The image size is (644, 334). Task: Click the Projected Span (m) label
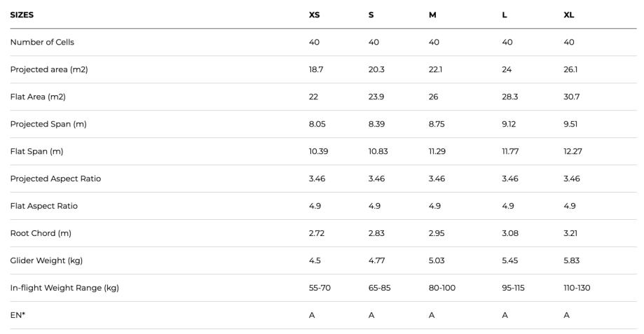(x=48, y=124)
